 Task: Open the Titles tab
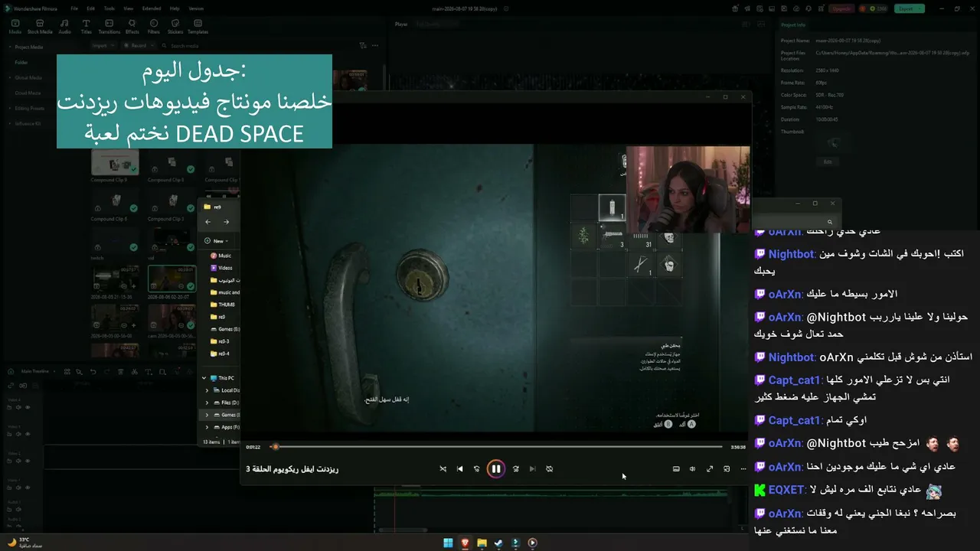86,27
